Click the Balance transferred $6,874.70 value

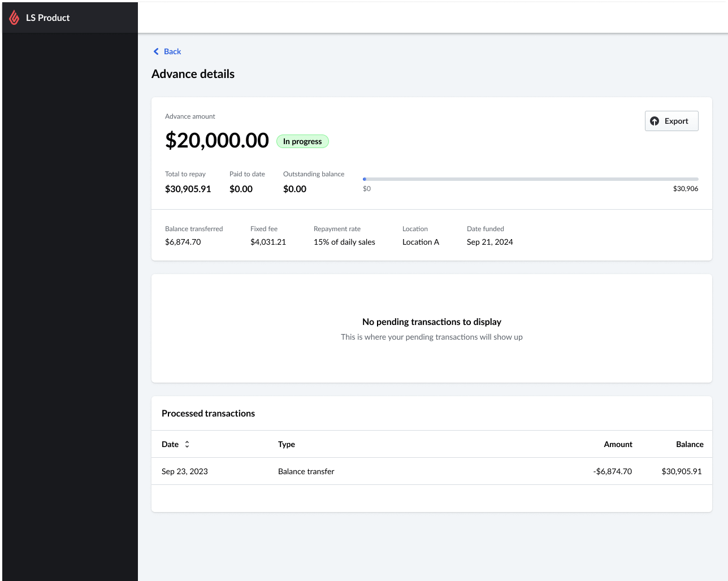click(183, 242)
